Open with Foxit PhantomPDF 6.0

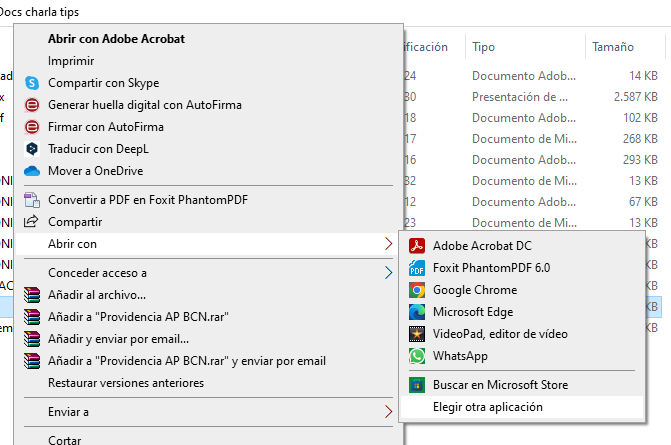click(x=521, y=268)
